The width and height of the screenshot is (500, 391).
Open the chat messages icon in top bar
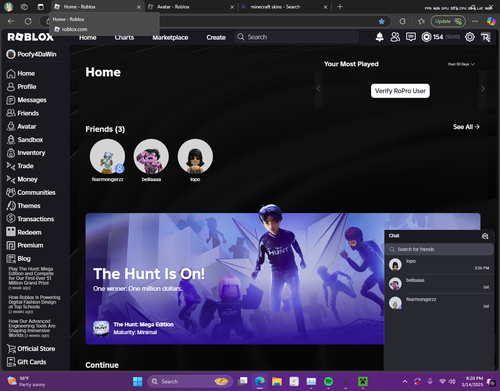tap(411, 37)
